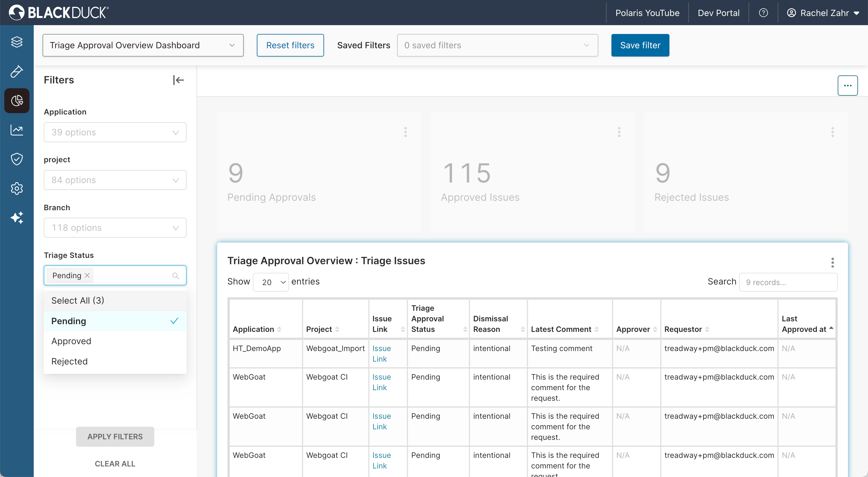
Task: Open the help question mark icon
Action: click(x=763, y=13)
